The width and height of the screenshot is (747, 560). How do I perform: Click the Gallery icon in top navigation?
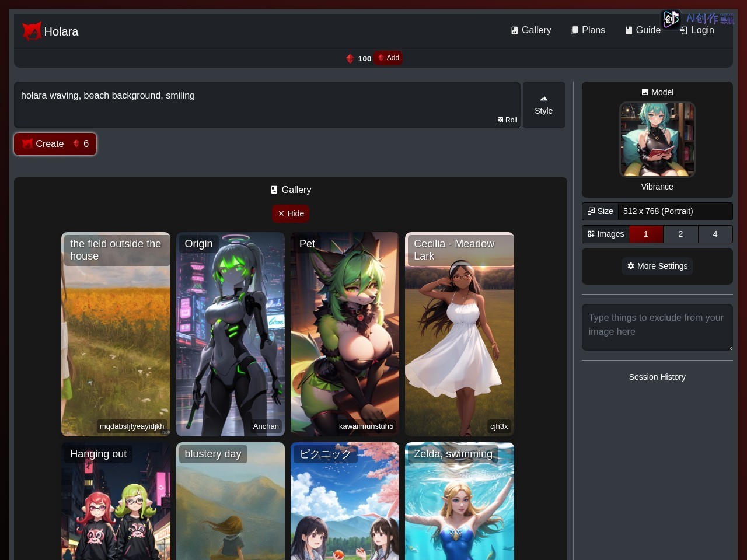pyautogui.click(x=514, y=30)
